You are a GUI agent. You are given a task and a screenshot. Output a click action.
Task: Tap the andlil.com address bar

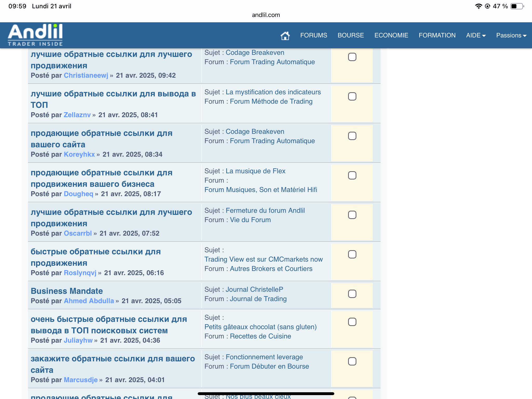[x=266, y=15]
